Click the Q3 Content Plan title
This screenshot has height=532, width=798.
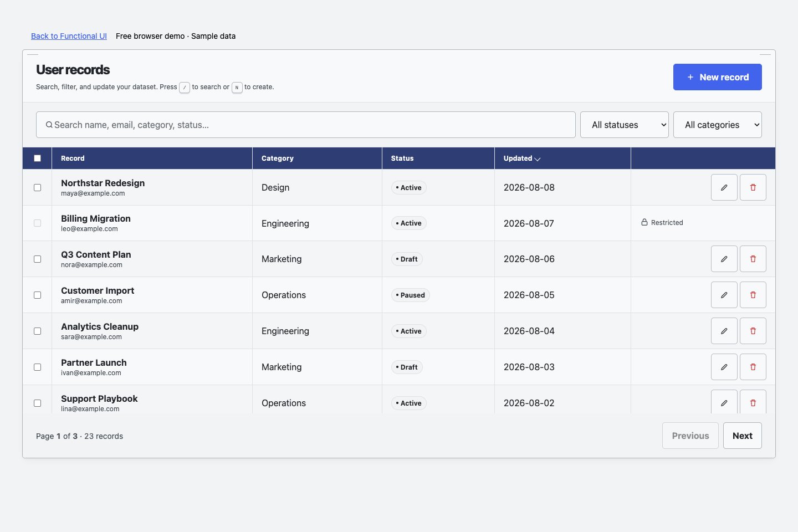pos(96,254)
